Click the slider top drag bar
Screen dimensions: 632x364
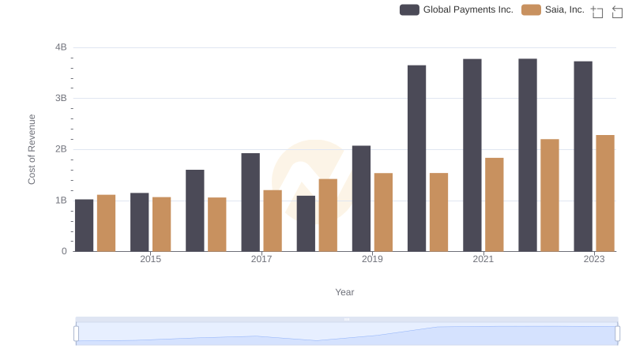347,319
